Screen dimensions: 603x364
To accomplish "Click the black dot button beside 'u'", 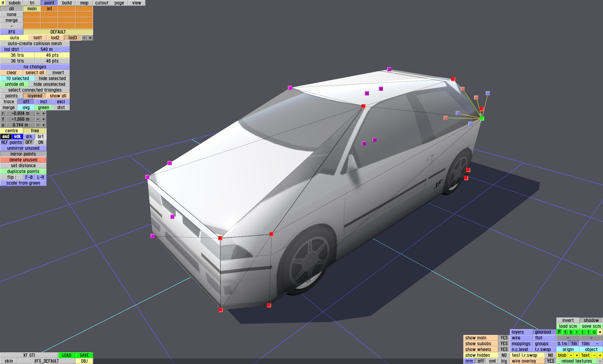I will click(600, 332).
